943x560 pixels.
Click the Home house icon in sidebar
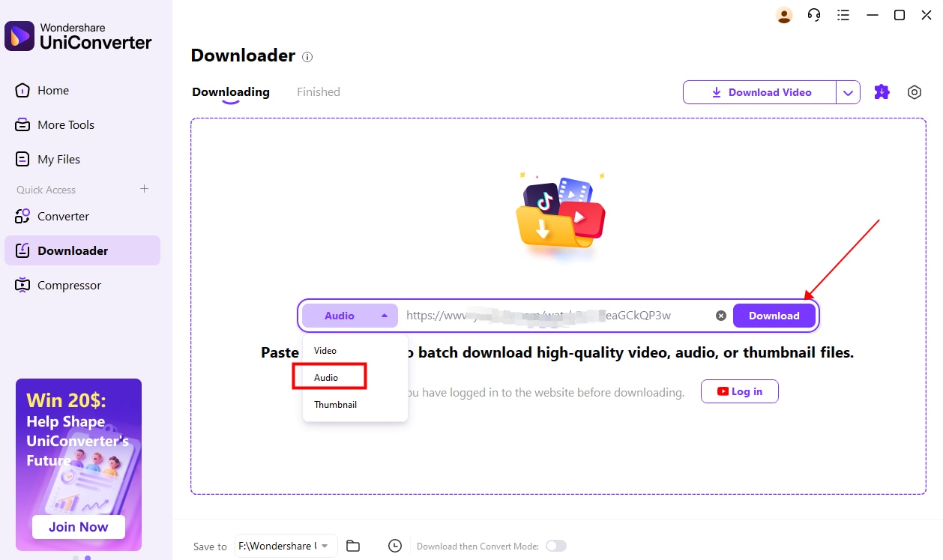pos(22,90)
